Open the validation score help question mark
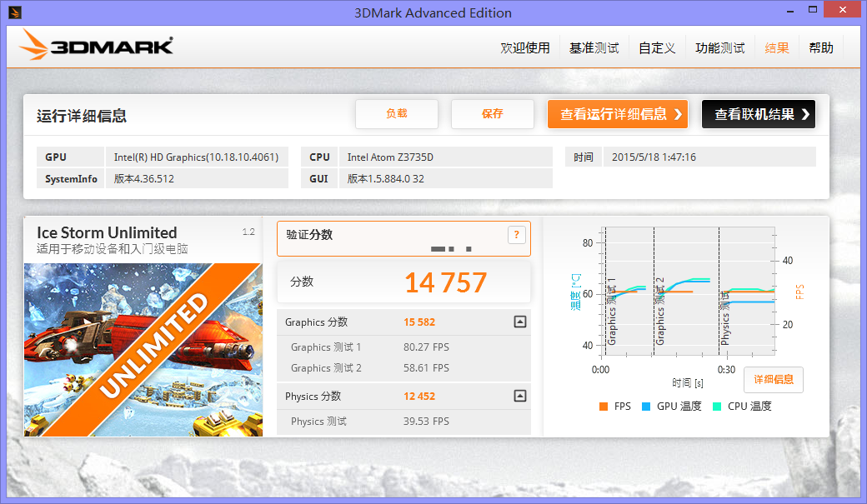867x504 pixels. tap(516, 235)
